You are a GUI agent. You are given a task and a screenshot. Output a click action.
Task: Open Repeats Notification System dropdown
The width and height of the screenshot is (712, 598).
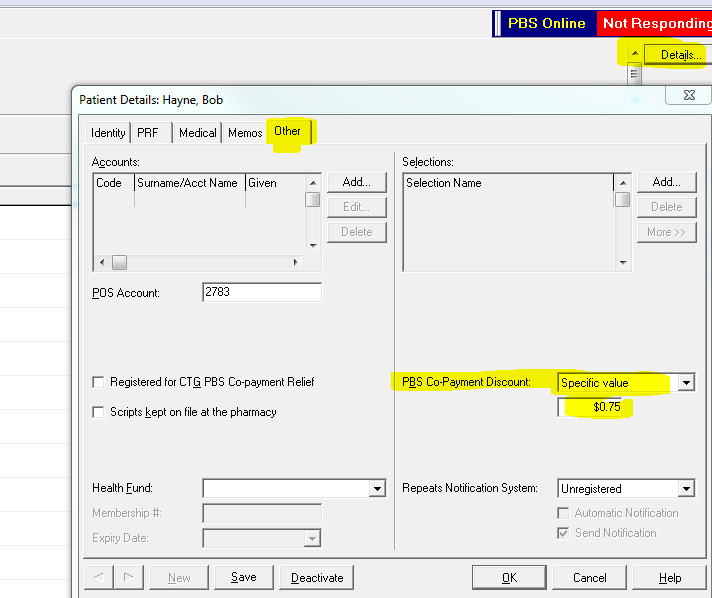(685, 489)
